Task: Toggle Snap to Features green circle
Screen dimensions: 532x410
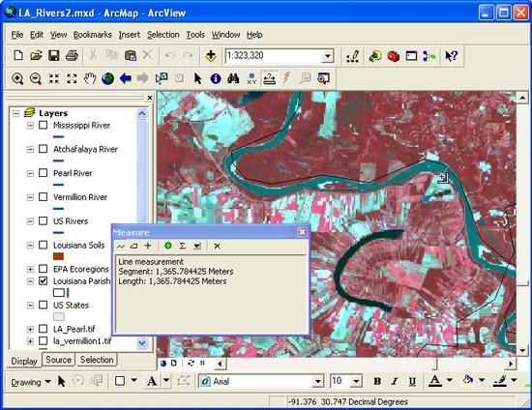Action: [x=168, y=246]
